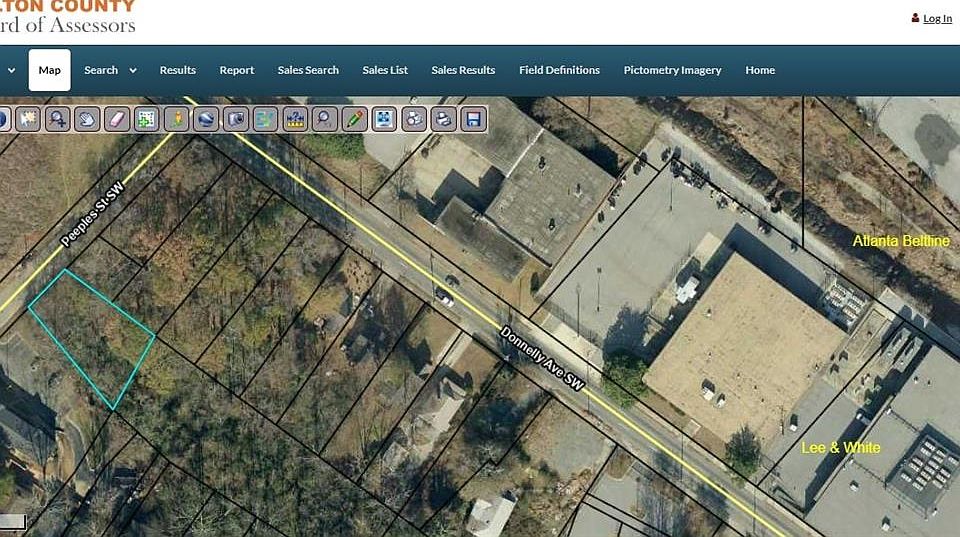Click the map layers icon

click(x=265, y=119)
